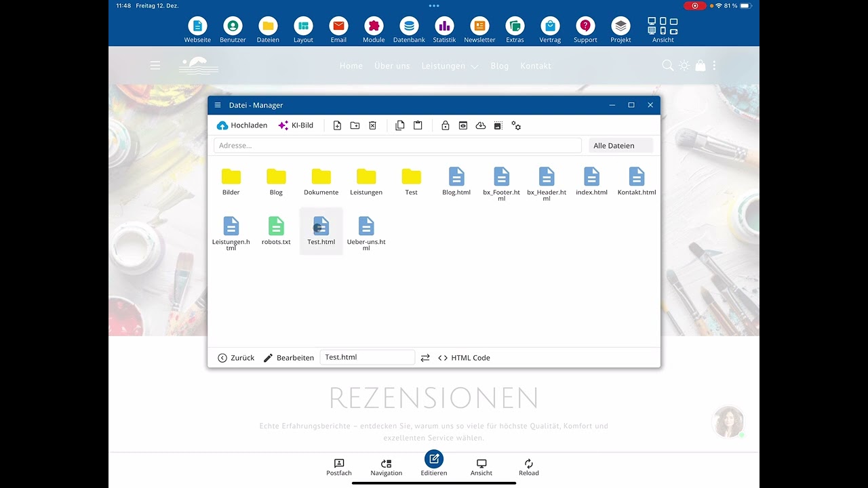Select the Test.html file
The image size is (868, 488).
(321, 231)
